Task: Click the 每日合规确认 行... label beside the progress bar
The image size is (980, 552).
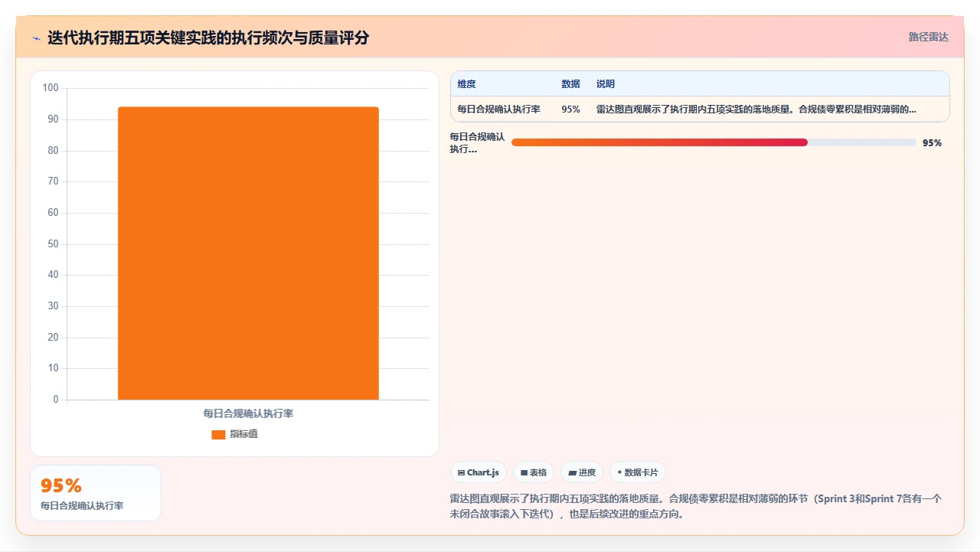Action: coord(477,143)
